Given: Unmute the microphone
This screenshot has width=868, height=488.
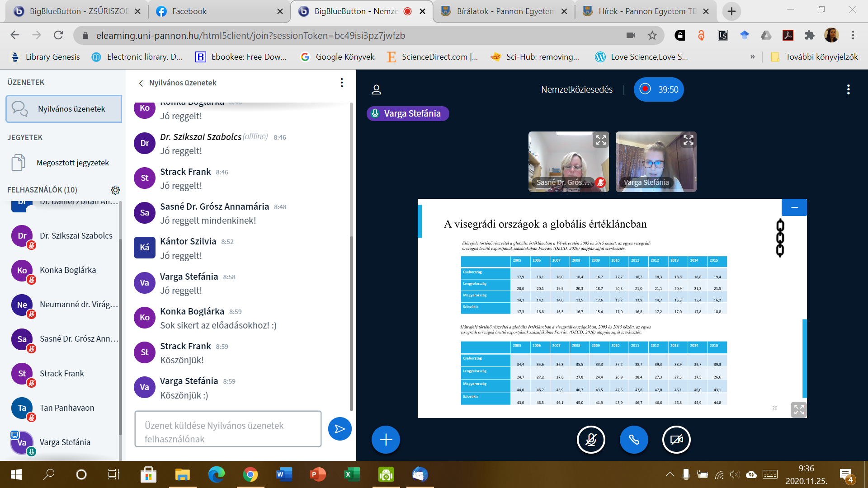Looking at the screenshot, I should 591,439.
